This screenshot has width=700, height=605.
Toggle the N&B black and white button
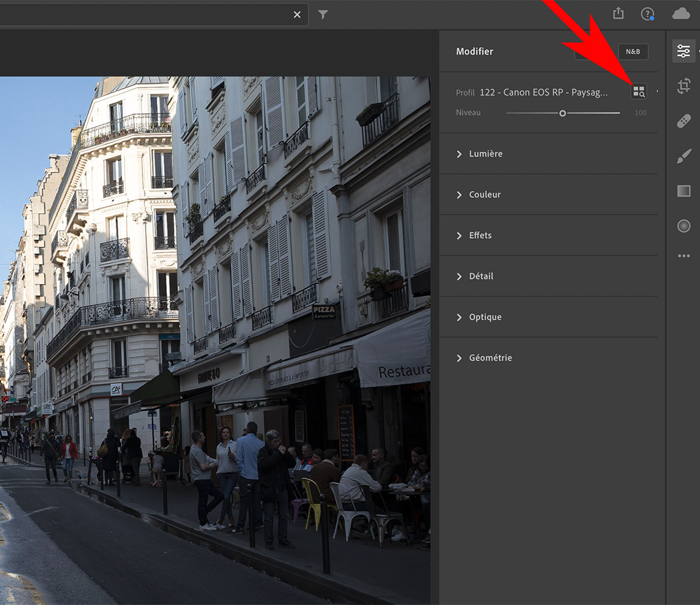[633, 52]
